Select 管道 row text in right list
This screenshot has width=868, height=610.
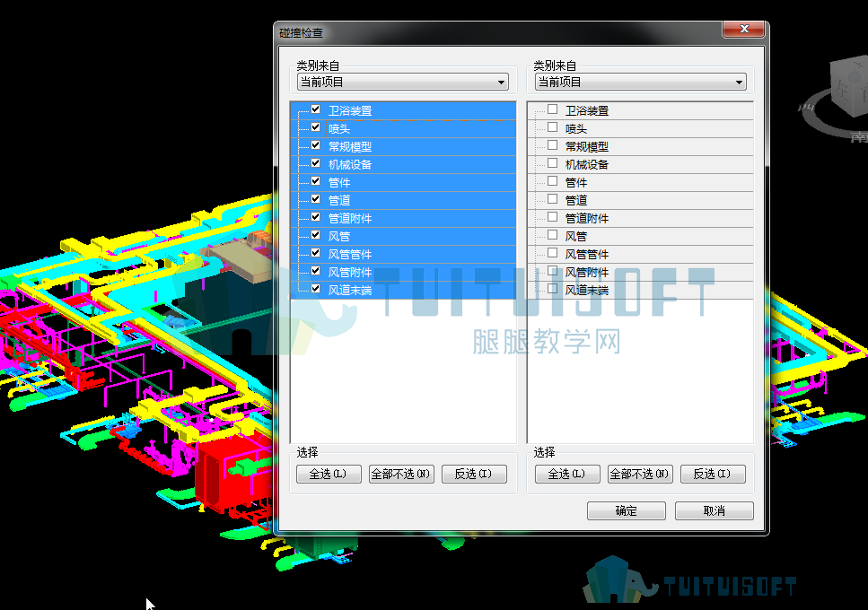coord(575,200)
